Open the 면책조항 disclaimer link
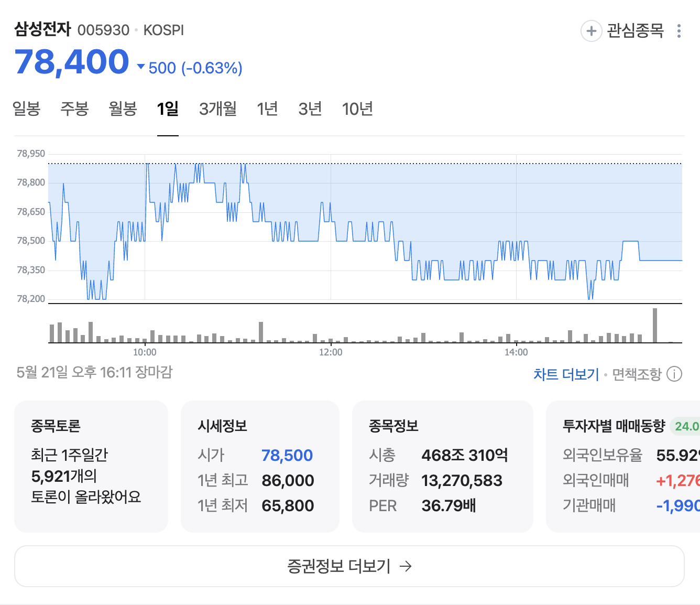 point(637,374)
